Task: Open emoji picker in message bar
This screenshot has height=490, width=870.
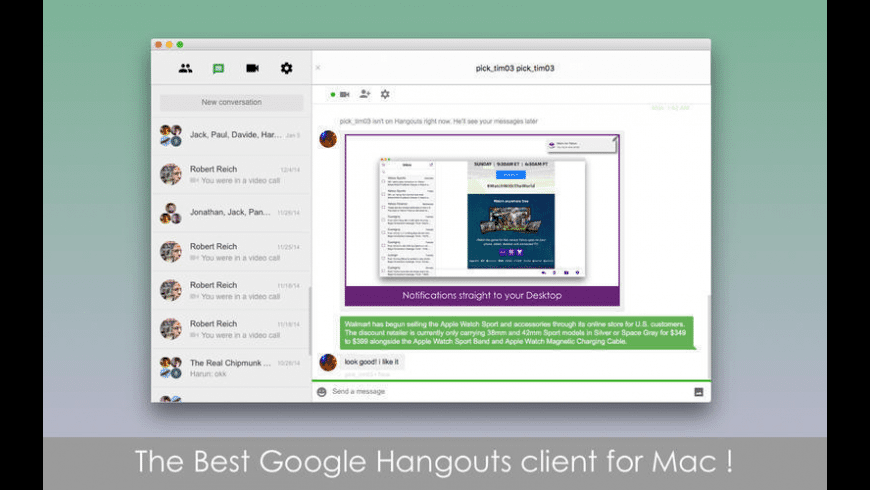Action: pos(322,392)
